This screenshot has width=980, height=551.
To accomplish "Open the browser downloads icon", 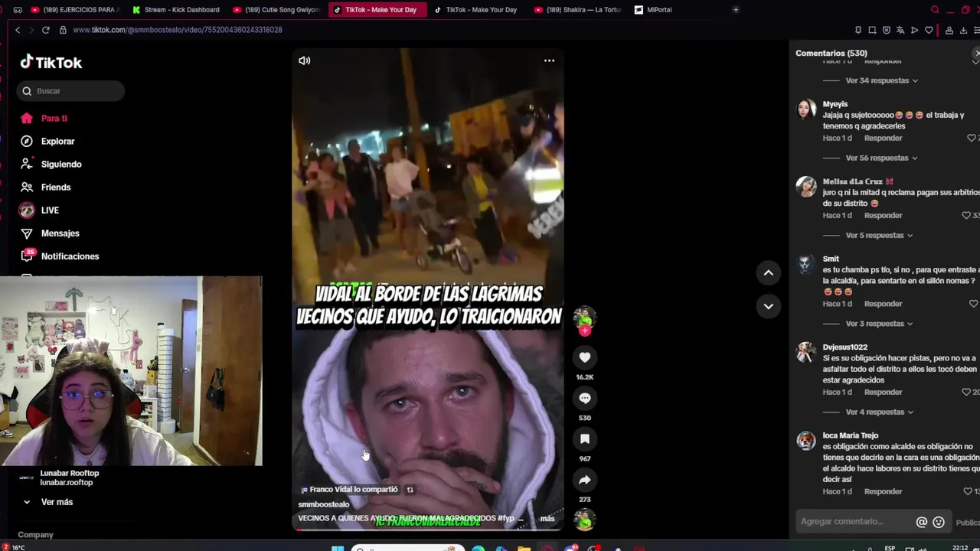I will click(963, 30).
